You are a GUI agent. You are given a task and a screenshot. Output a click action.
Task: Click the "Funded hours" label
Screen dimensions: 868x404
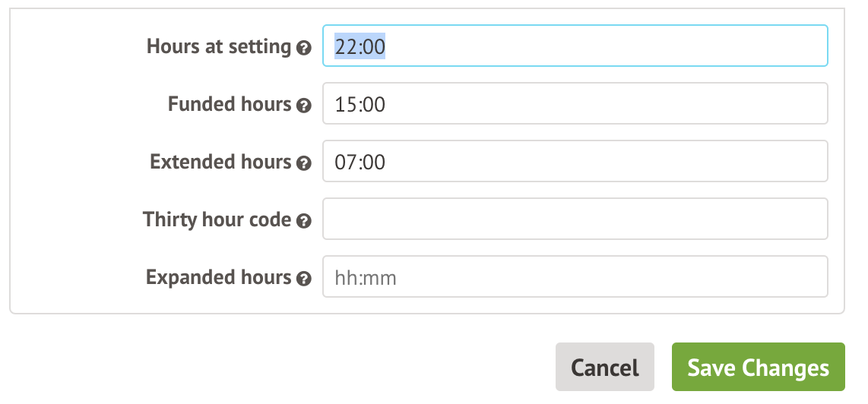point(230,104)
